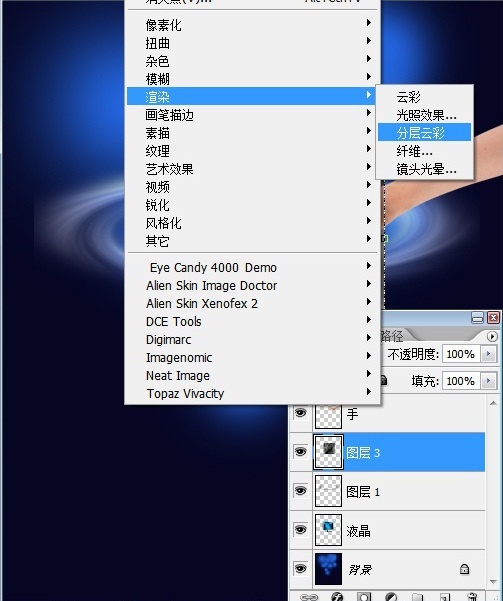Open the 艺术效果 filter submenu

(x=253, y=169)
